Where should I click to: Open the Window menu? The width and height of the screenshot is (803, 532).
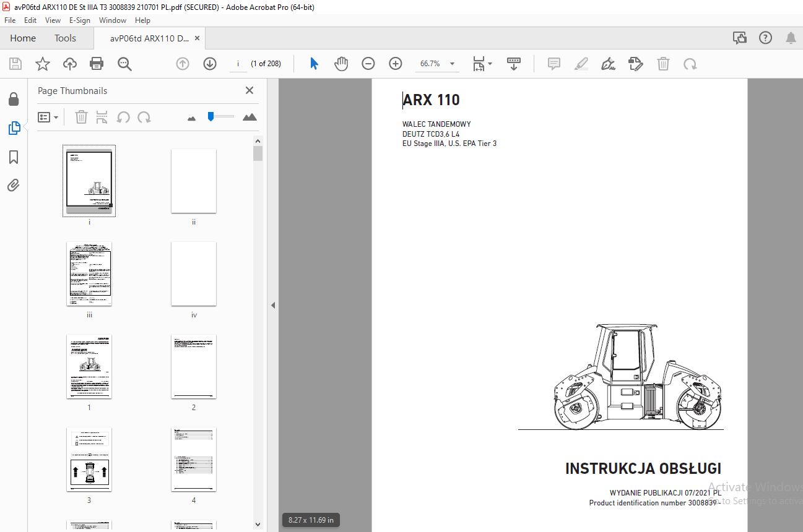tap(113, 20)
